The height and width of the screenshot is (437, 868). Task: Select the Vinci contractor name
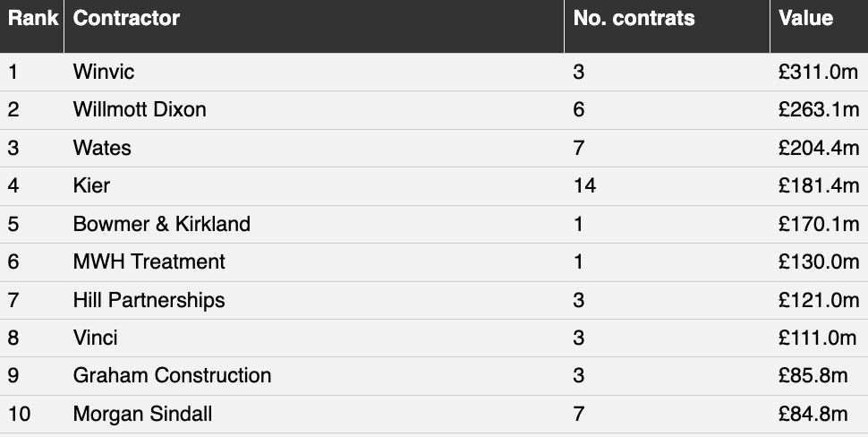95,338
